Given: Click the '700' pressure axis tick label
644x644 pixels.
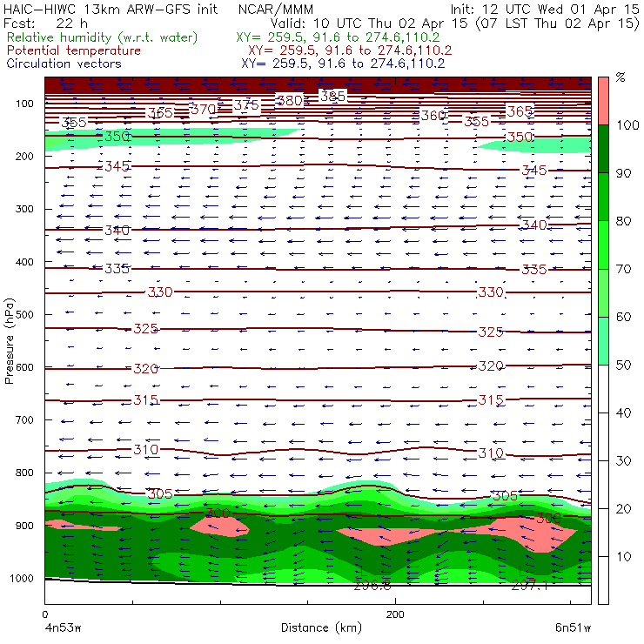Looking at the screenshot, I should pyautogui.click(x=24, y=420).
